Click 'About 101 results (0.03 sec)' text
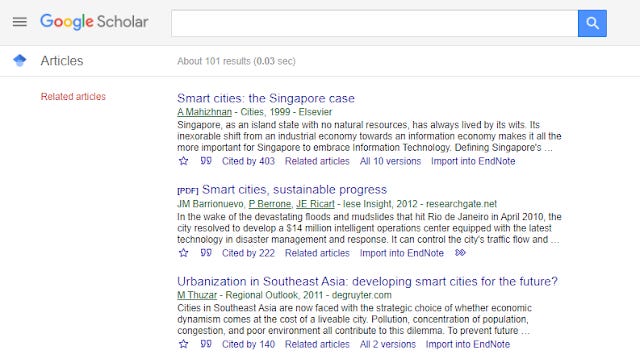The width and height of the screenshot is (640, 363). [x=236, y=61]
